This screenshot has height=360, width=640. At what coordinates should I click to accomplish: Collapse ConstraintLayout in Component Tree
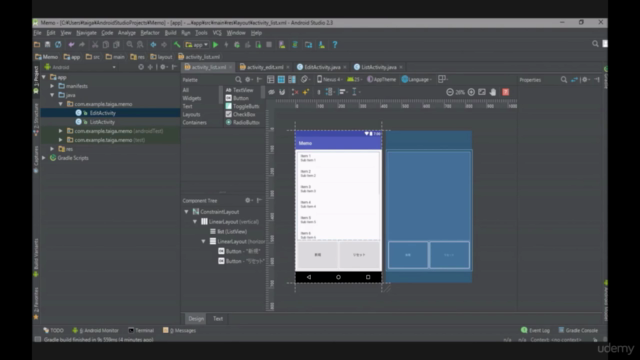(187, 212)
